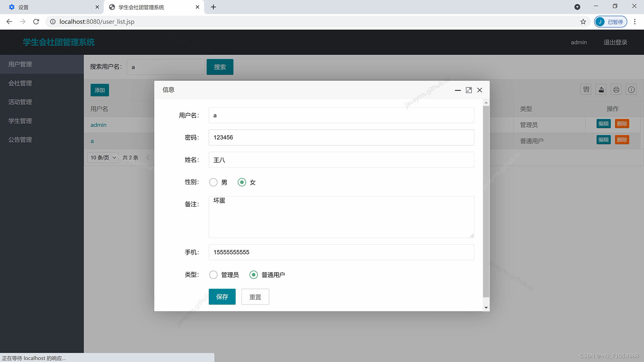Focus the 密码 input field
Image resolution: width=644 pixels, height=362 pixels.
click(341, 137)
